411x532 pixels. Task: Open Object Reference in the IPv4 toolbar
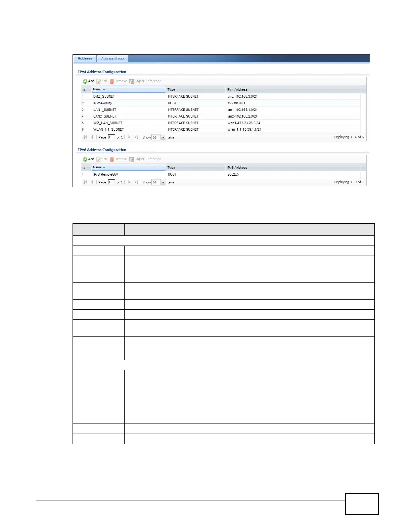(x=145, y=81)
